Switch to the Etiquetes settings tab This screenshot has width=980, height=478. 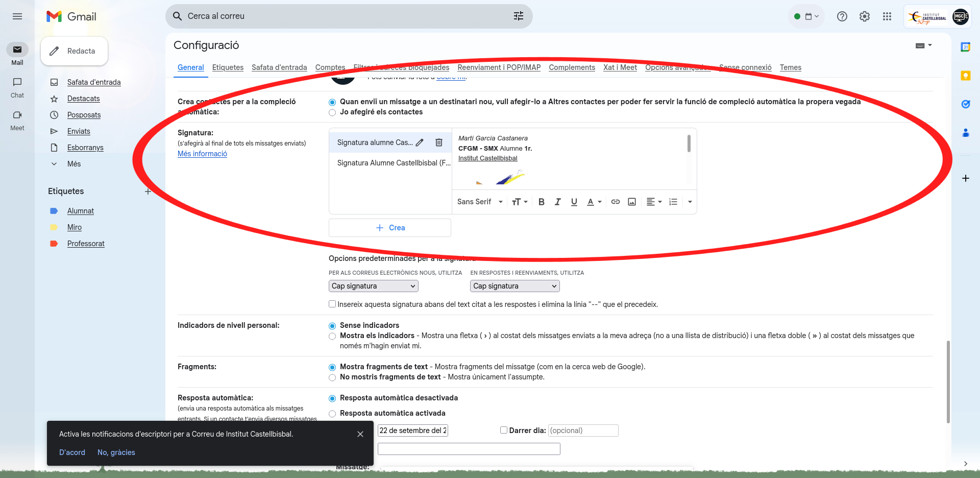228,67
